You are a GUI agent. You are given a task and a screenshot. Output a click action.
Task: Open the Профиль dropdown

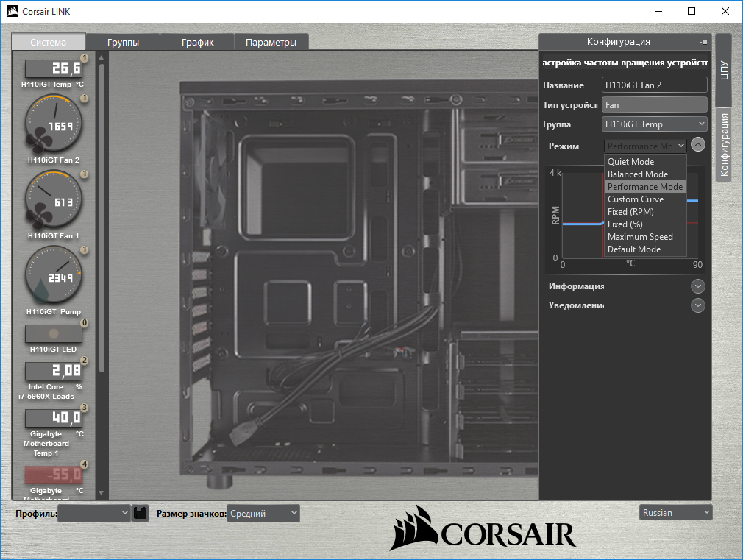click(x=93, y=513)
